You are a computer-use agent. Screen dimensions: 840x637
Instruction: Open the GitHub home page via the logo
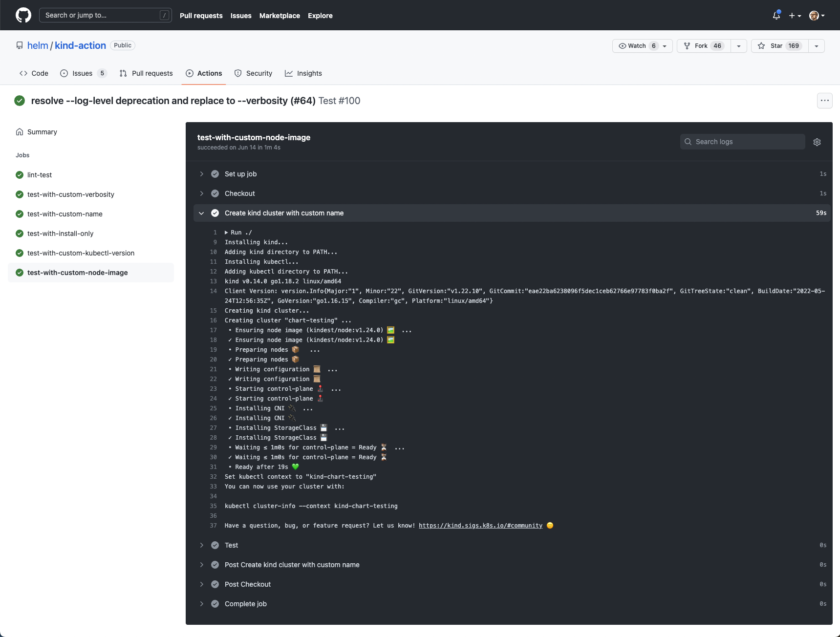[23, 15]
